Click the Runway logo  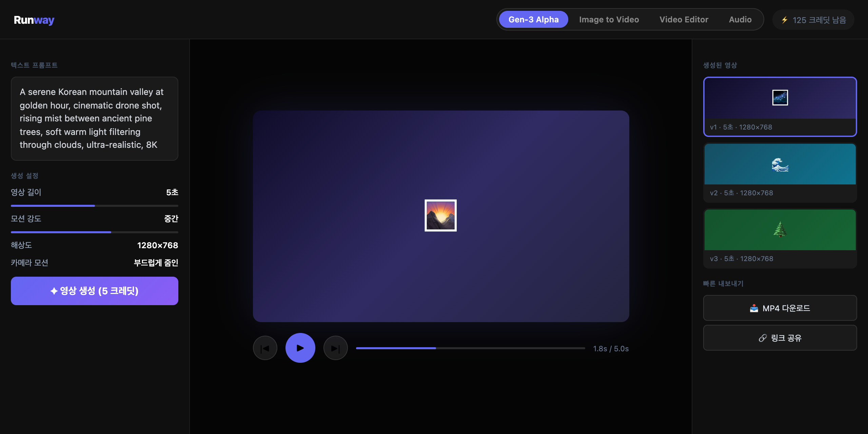point(34,20)
